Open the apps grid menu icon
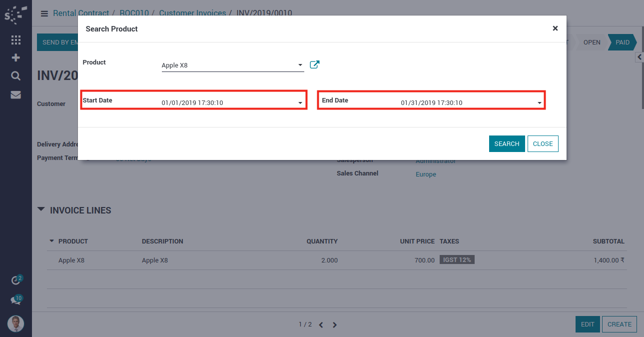This screenshot has height=337, width=644. coord(15,40)
